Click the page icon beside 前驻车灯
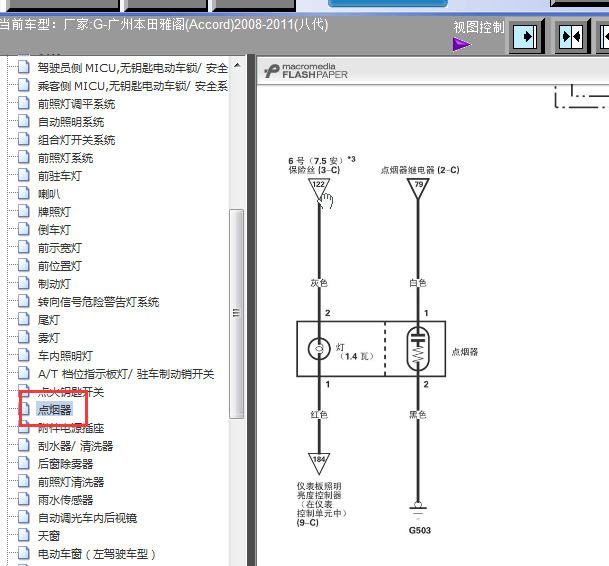The image size is (609, 566). pyautogui.click(x=24, y=175)
